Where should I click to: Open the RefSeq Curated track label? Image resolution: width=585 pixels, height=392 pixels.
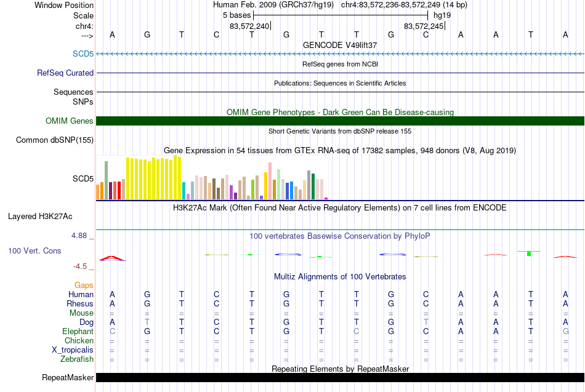coord(65,73)
